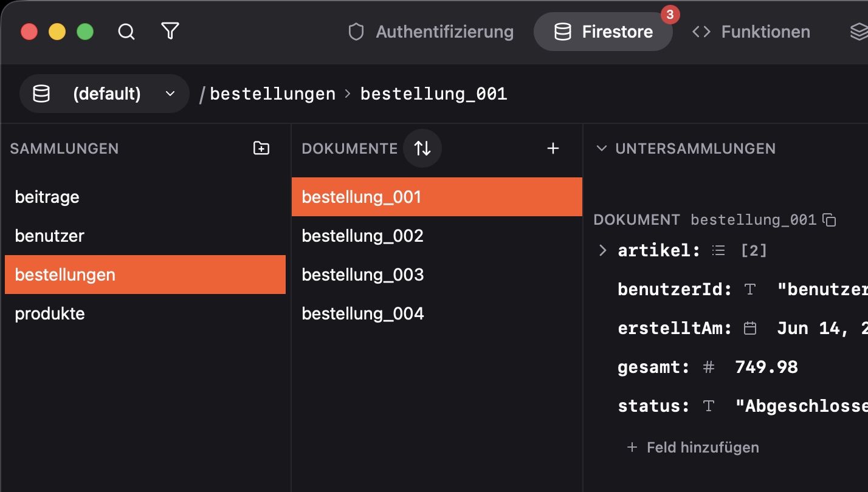Screen dimensions: 868x492
Task: Open the search magnifier icon
Action: 126,32
